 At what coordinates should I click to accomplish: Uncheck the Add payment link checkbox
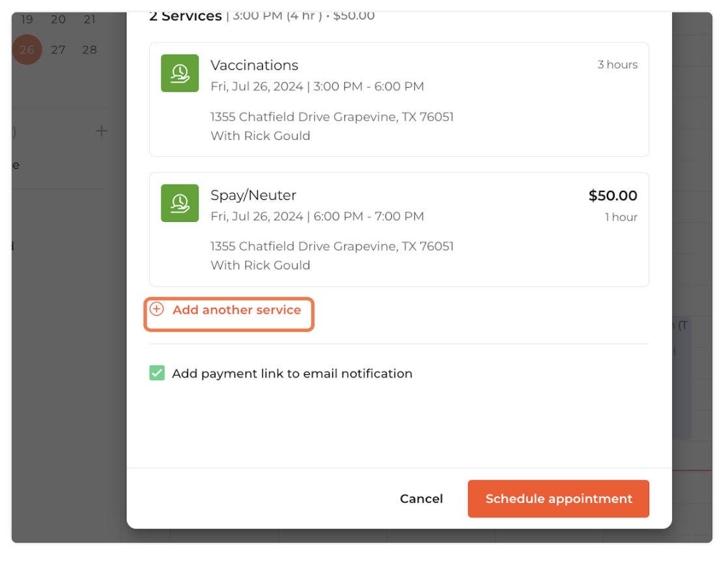pyautogui.click(x=157, y=374)
